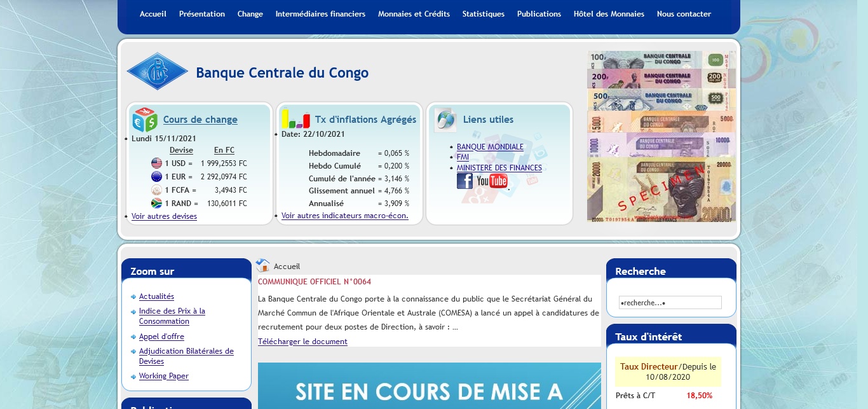This screenshot has width=868, height=409.
Task: Click the European Union flag beside EUR
Action: point(156,177)
